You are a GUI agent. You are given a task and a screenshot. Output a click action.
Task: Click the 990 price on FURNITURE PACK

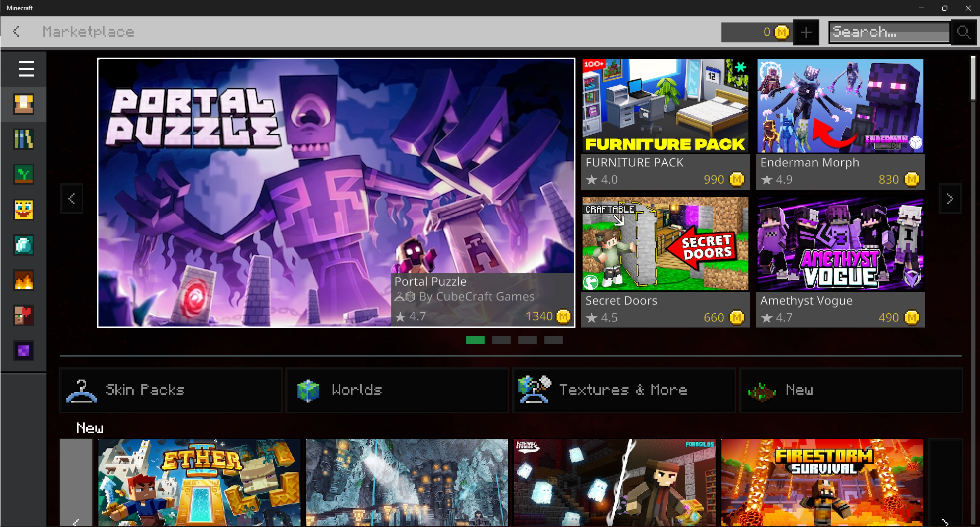(x=724, y=180)
